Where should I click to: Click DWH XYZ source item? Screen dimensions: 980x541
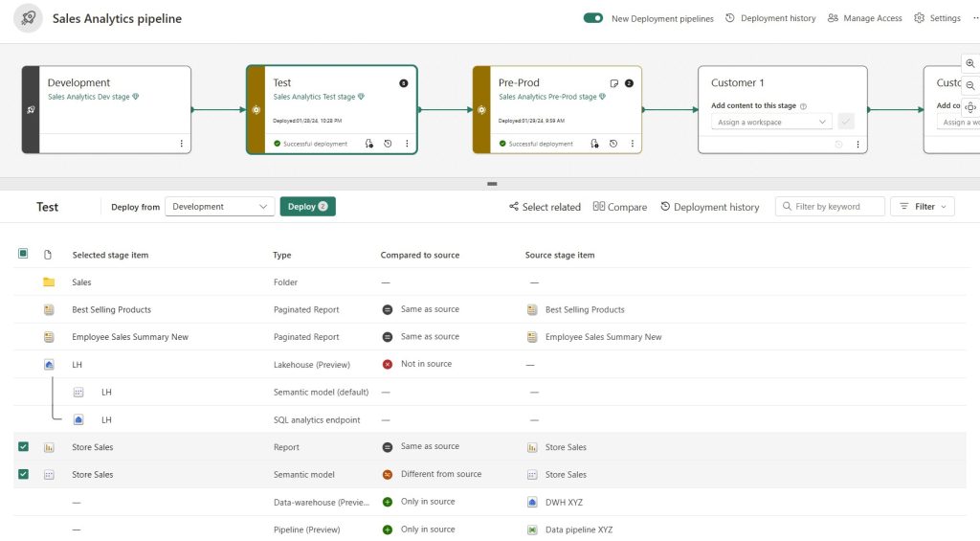[x=555, y=502]
